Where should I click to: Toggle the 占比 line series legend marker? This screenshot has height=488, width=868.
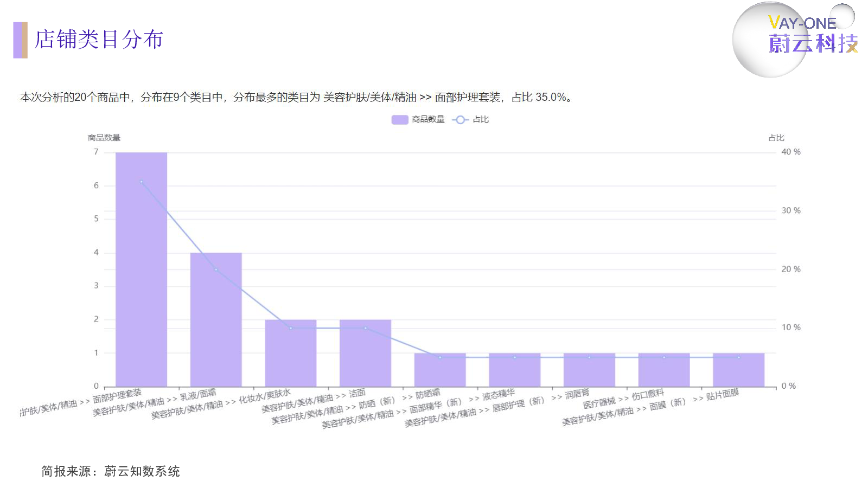tap(460, 120)
